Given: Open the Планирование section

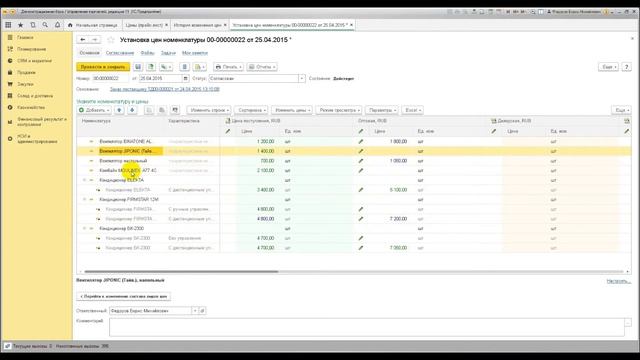Looking at the screenshot, I should (31, 49).
